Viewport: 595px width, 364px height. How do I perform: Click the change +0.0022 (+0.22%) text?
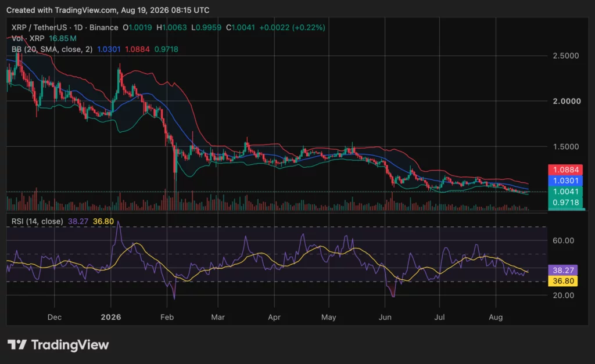[292, 28]
